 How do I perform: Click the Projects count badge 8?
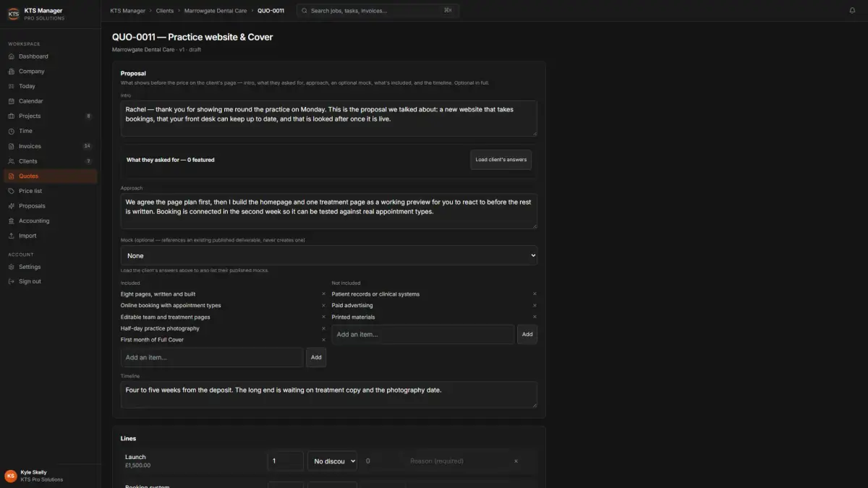88,116
